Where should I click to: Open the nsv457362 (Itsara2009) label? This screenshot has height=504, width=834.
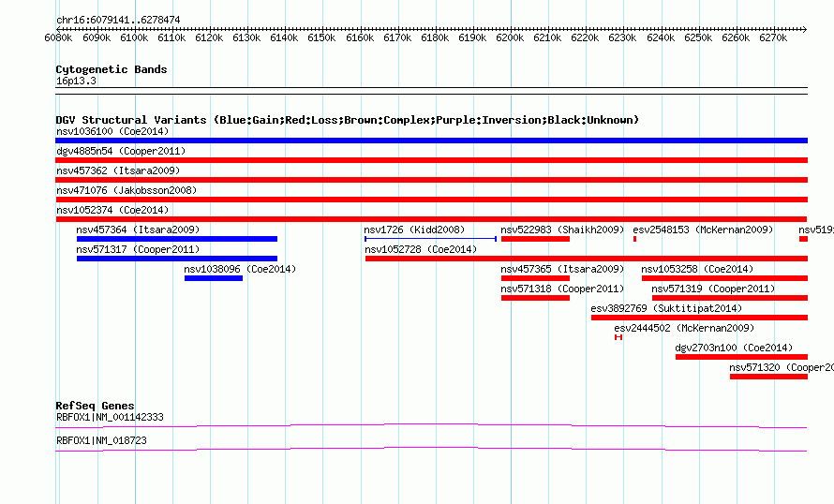click(x=118, y=170)
